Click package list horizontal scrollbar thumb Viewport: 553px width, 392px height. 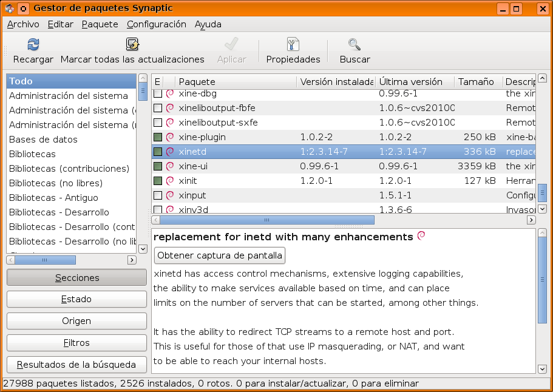point(267,220)
